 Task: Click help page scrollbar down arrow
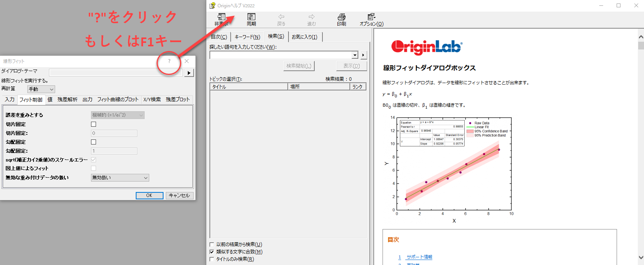pos(641,257)
